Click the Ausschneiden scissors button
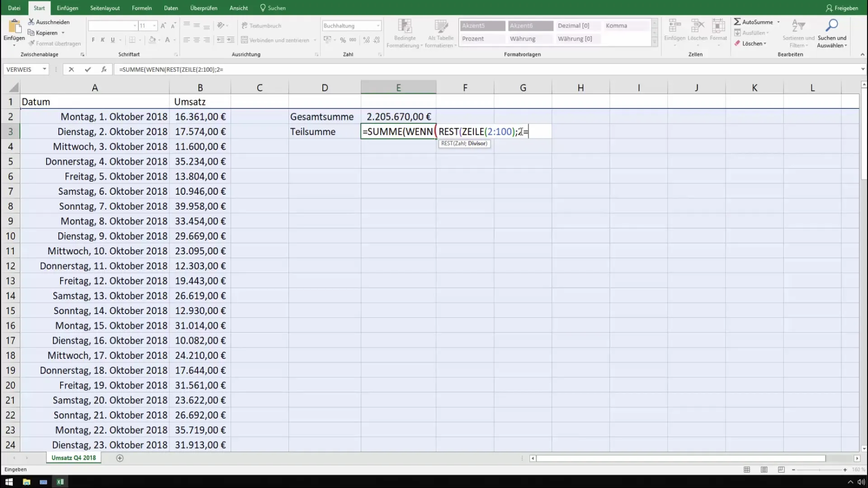Viewport: 868px width, 488px height. (x=49, y=22)
